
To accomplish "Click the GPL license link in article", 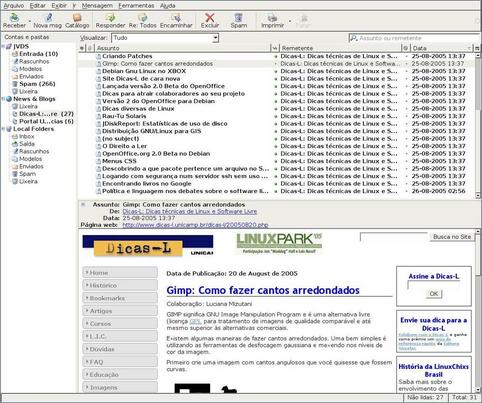I will (x=195, y=321).
